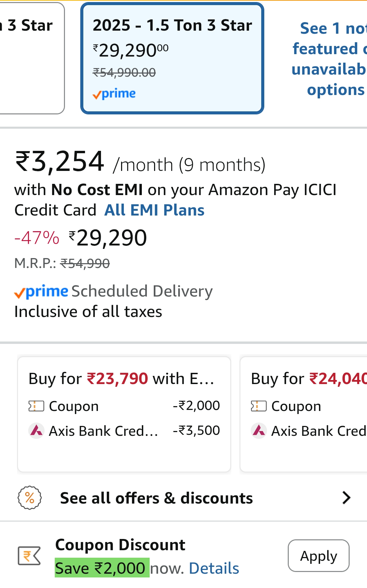367x588 pixels.
Task: Expand offers with the right chevron arrow
Action: (346, 497)
